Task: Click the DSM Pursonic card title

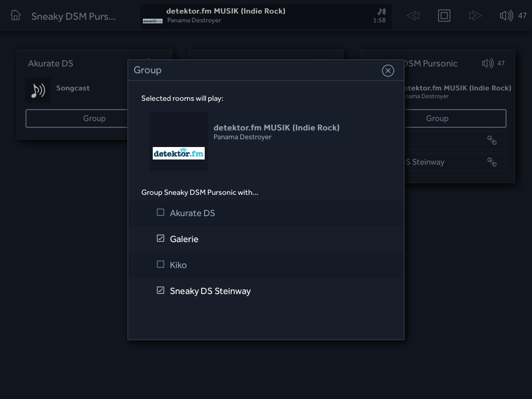Action: [x=430, y=63]
